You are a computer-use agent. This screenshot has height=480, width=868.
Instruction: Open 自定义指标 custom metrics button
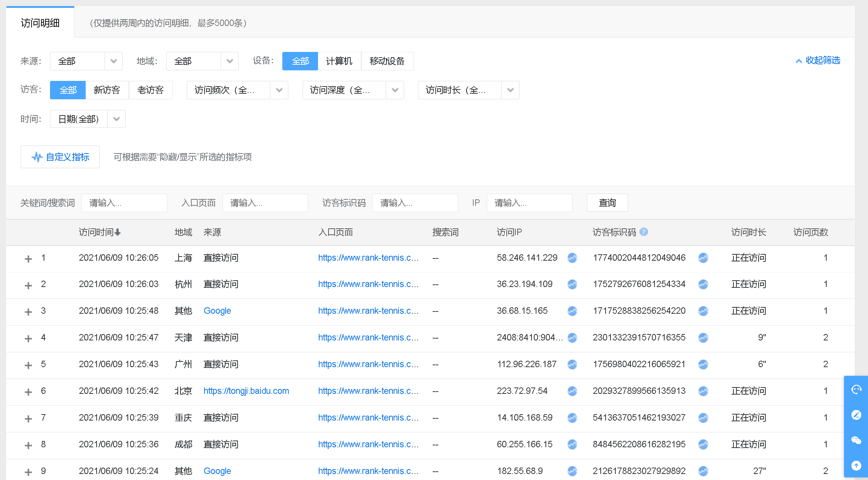[x=60, y=157]
